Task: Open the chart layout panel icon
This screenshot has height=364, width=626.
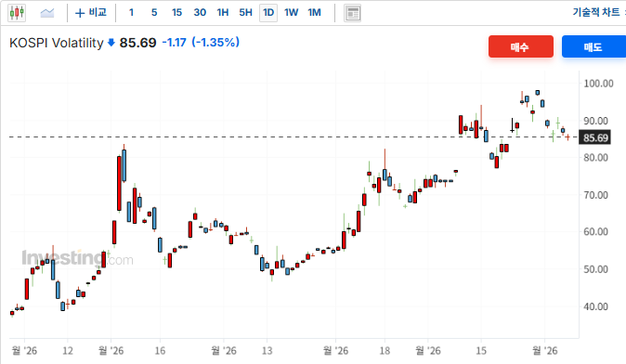Action: (353, 13)
